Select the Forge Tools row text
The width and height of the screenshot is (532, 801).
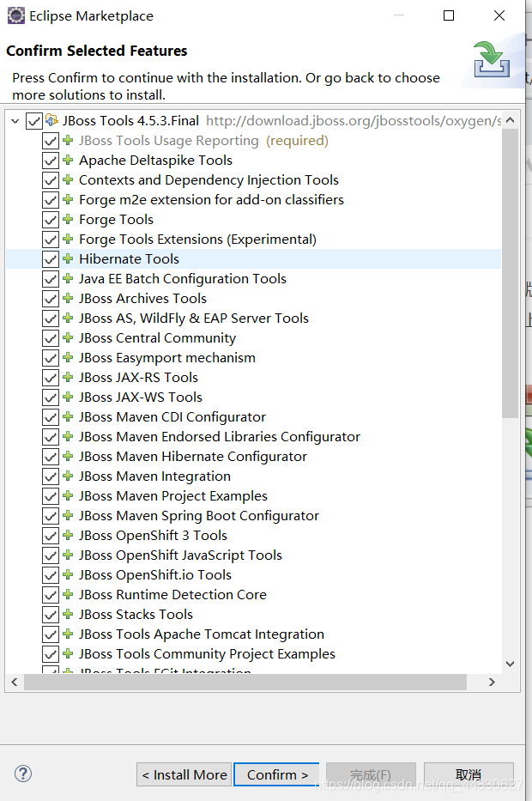tap(117, 220)
